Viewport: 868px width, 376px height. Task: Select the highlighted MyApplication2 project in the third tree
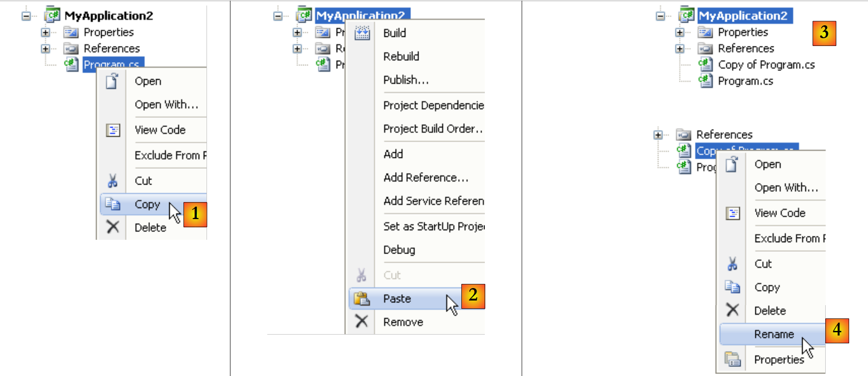click(x=743, y=16)
